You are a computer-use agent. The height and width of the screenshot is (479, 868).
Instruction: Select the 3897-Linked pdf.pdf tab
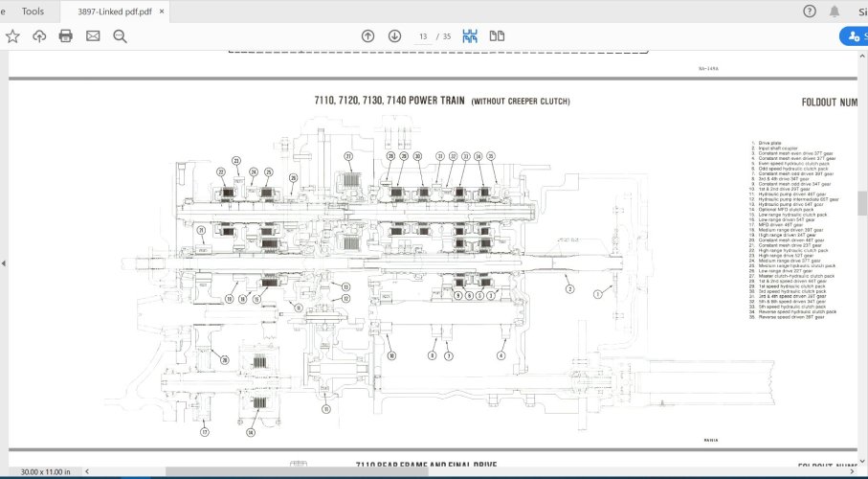(114, 11)
